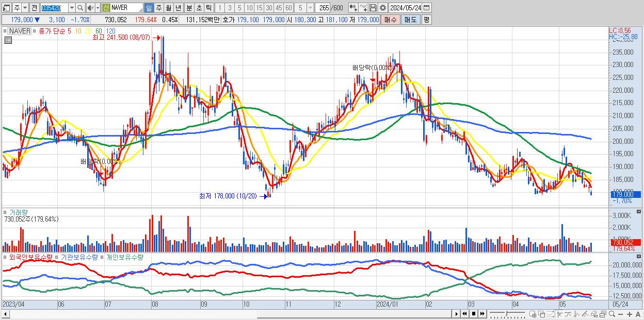The image size is (644, 320).
Task: Toggle the small square before NAVER label
Action: click(x=5, y=31)
